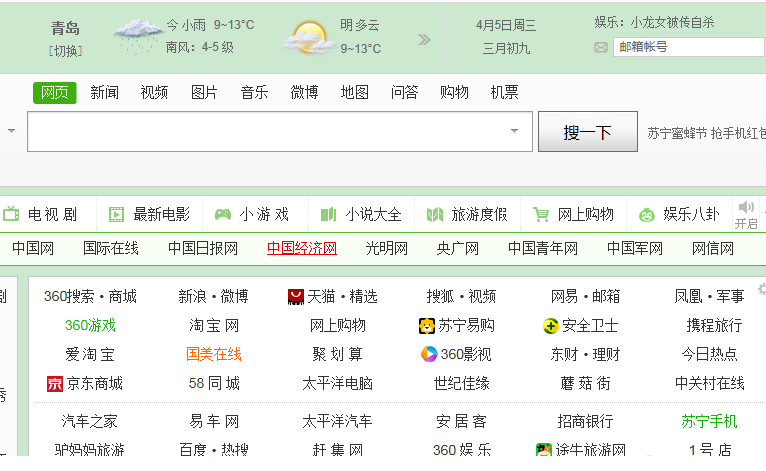
Task: Open the 360搜索·商城 link
Action: tap(90, 297)
